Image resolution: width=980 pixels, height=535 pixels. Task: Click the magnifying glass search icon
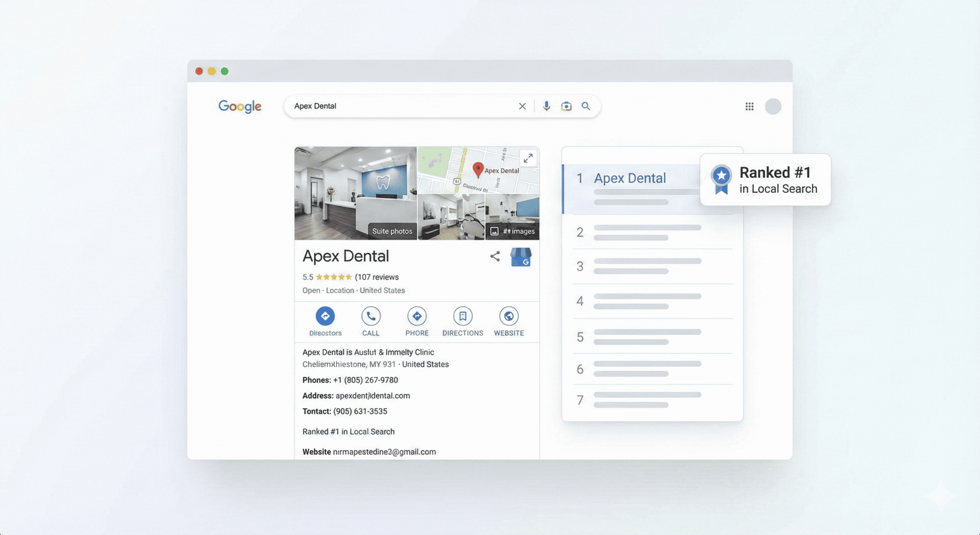coord(586,106)
